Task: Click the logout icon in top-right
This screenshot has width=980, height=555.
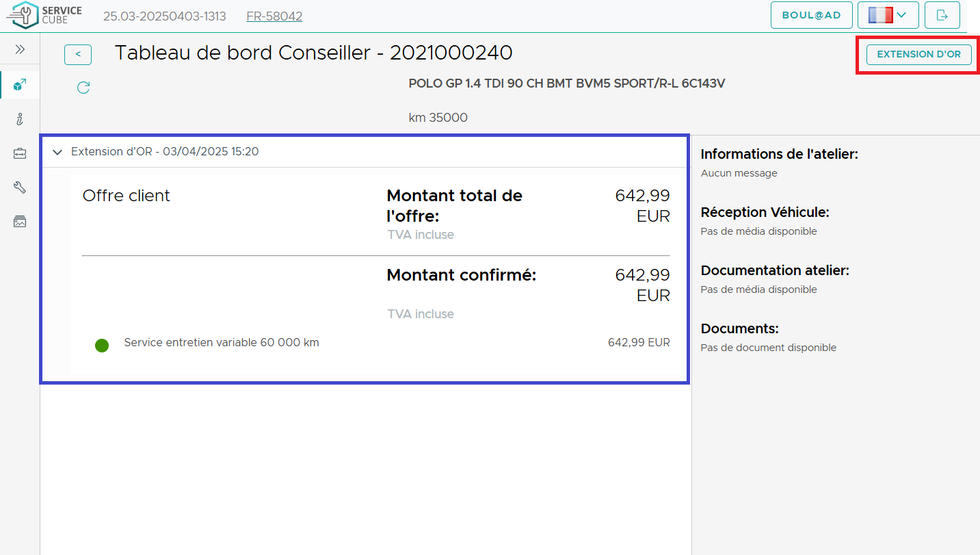Action: 942,15
